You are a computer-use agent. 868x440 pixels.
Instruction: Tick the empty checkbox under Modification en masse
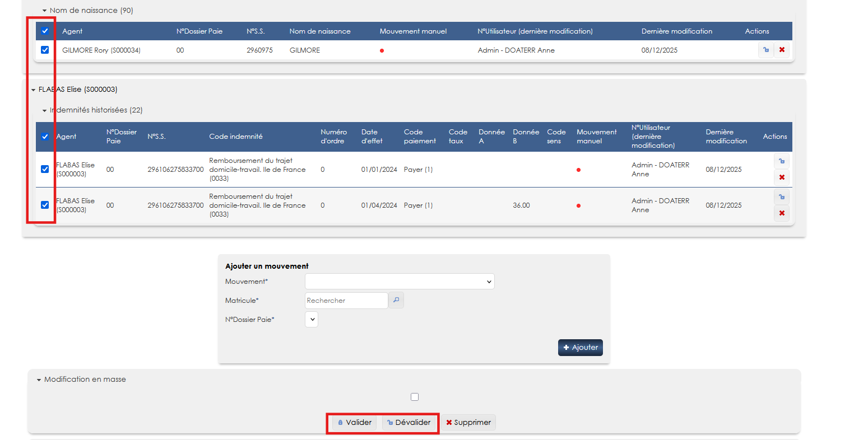point(415,397)
